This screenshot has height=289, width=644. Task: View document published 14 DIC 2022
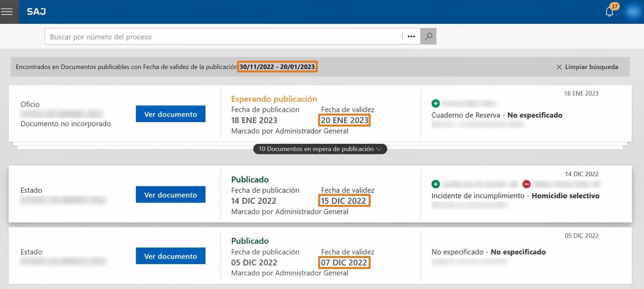[170, 194]
